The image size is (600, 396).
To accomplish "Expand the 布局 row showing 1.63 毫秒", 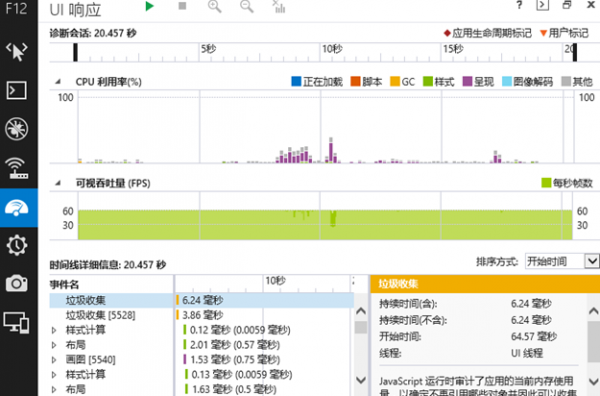I will coord(54,389).
